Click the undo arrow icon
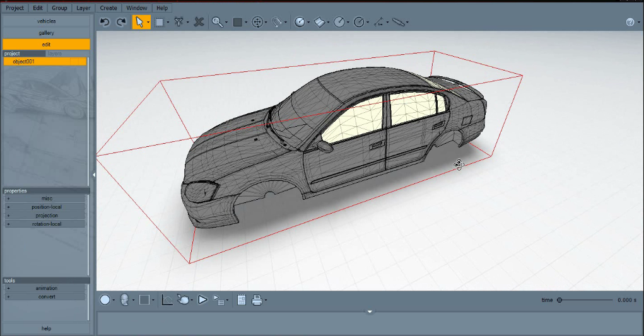The height and width of the screenshot is (336, 644). [x=105, y=22]
